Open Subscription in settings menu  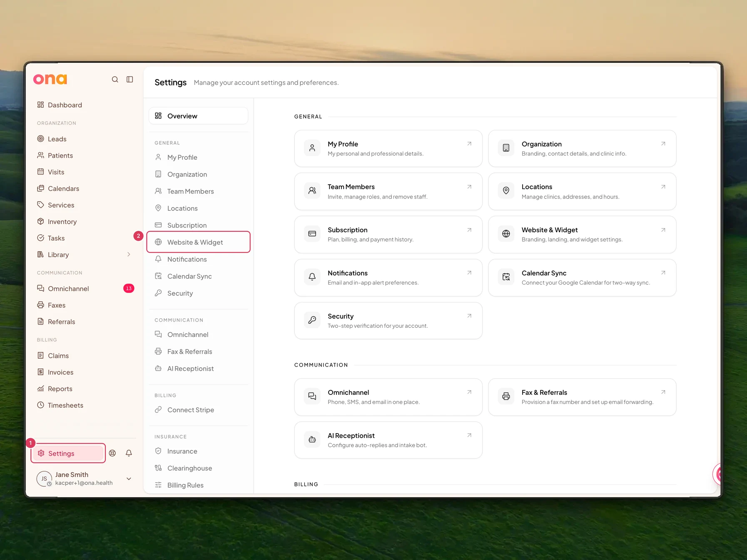(198, 225)
